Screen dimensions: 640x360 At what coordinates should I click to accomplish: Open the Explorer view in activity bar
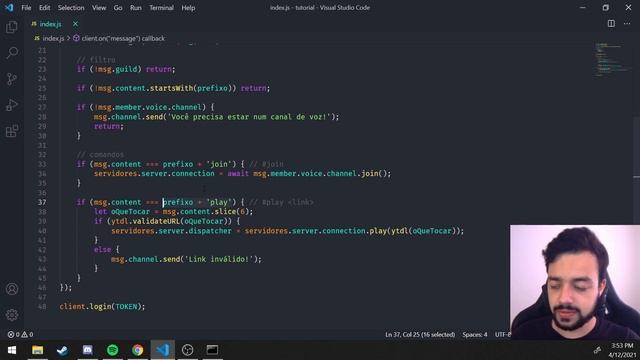12,27
